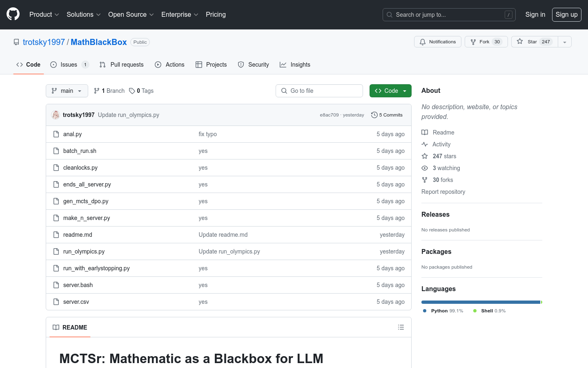Click the watchers eye icon
588x368 pixels.
pos(425,168)
